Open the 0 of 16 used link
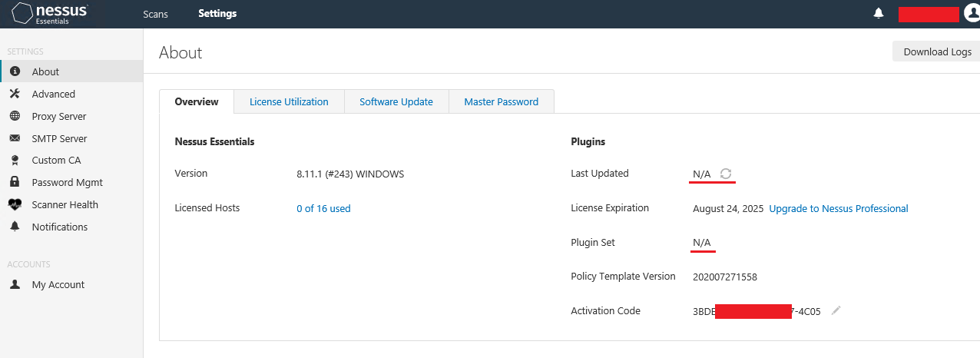The width and height of the screenshot is (980, 358). [x=323, y=208]
